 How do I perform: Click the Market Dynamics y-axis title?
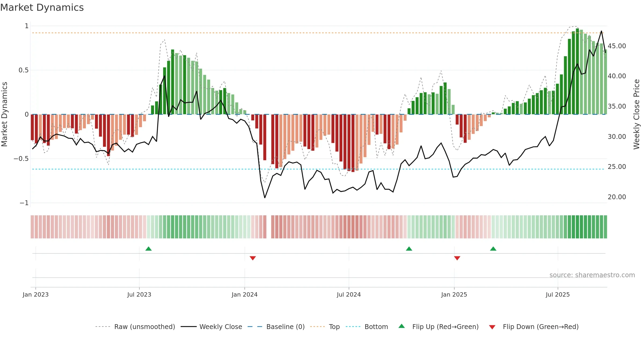click(x=4, y=114)
